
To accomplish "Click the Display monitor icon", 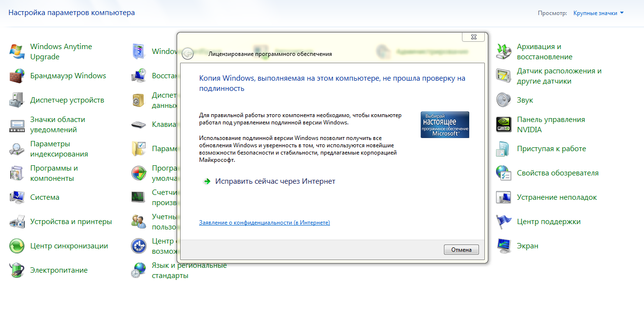I will coord(503,246).
